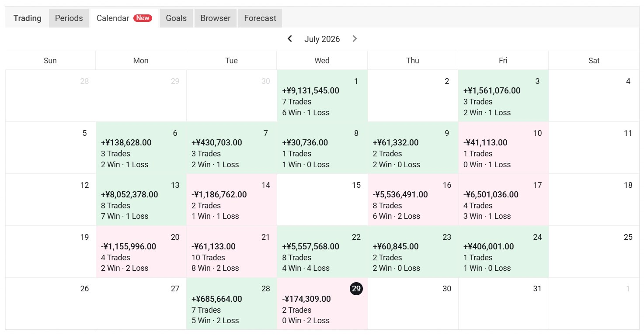Select July 13 with 8 trades profit
644x335 pixels.
141,200
